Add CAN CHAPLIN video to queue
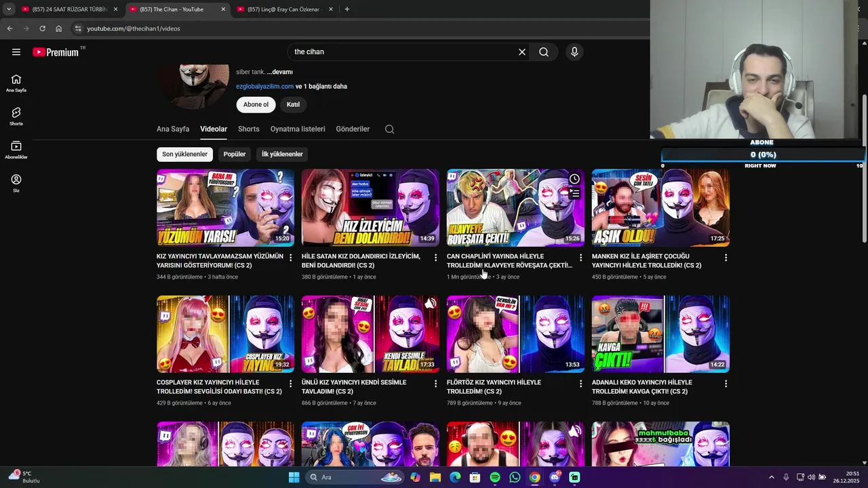This screenshot has height=488, width=868. click(574, 194)
